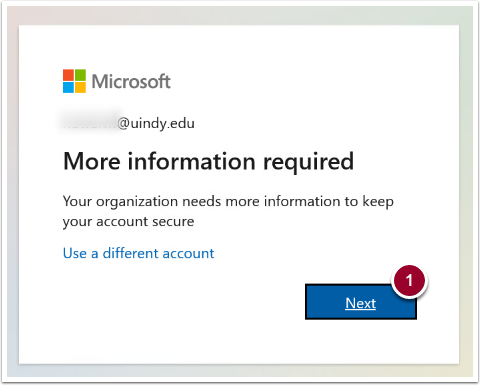Screen dimensions: 480x385
Task: Click the Microsoft four-square logo
Action: click(x=74, y=81)
